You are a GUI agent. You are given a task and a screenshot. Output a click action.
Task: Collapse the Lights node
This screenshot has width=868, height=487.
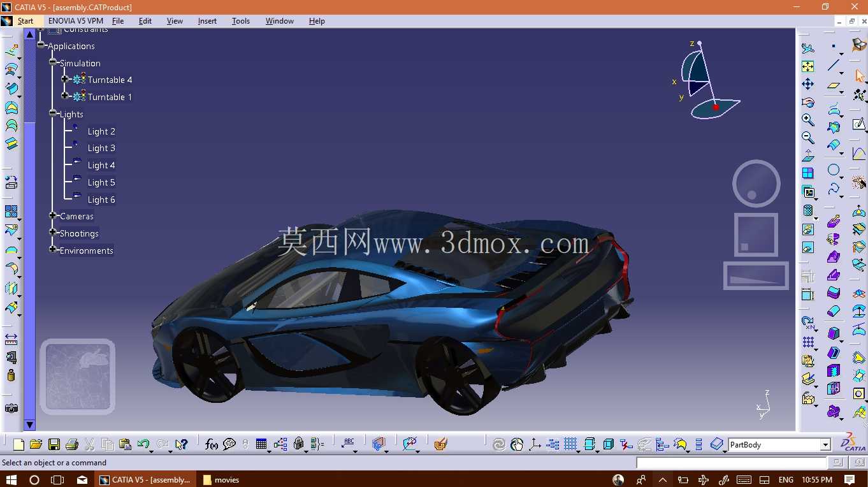(x=53, y=113)
